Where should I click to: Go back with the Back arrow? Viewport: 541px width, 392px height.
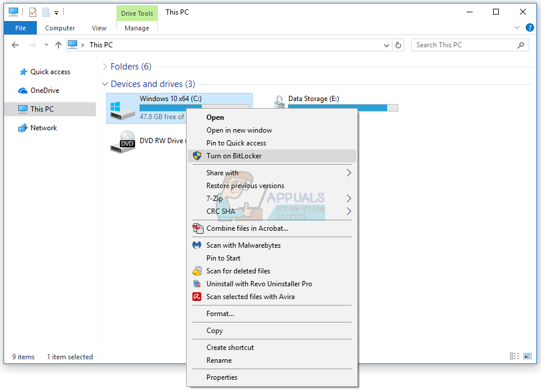click(15, 45)
